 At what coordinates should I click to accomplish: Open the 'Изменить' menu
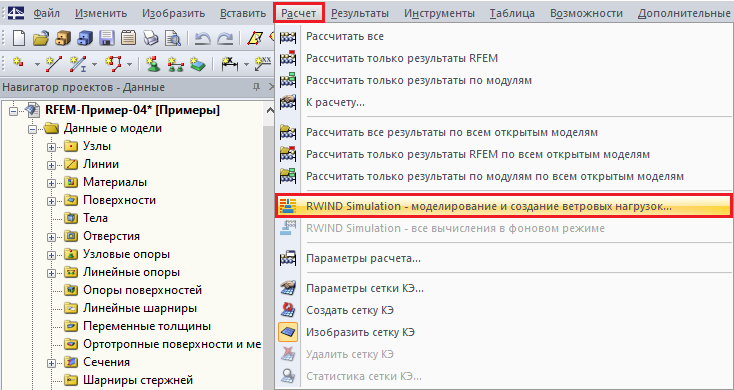pos(101,13)
